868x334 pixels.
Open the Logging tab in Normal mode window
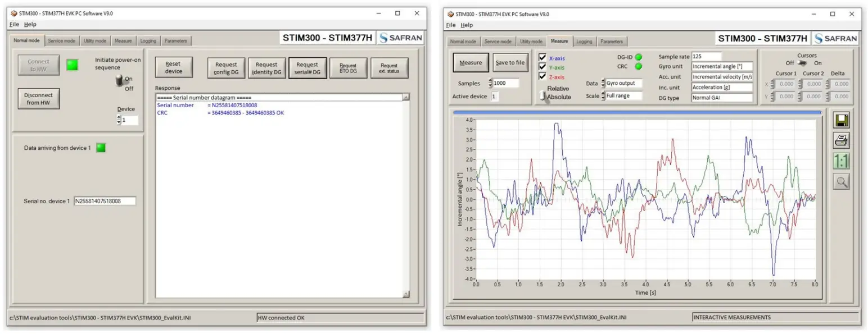coord(148,41)
